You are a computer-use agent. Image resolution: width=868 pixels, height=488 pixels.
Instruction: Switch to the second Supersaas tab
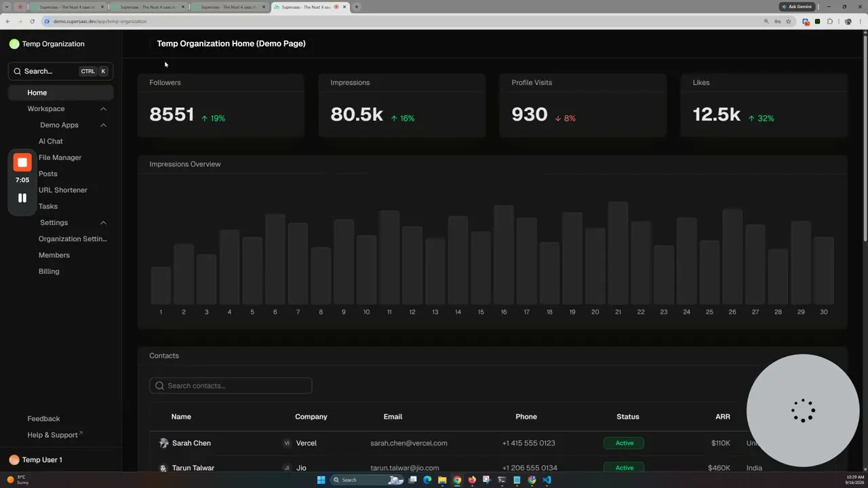[x=149, y=7]
